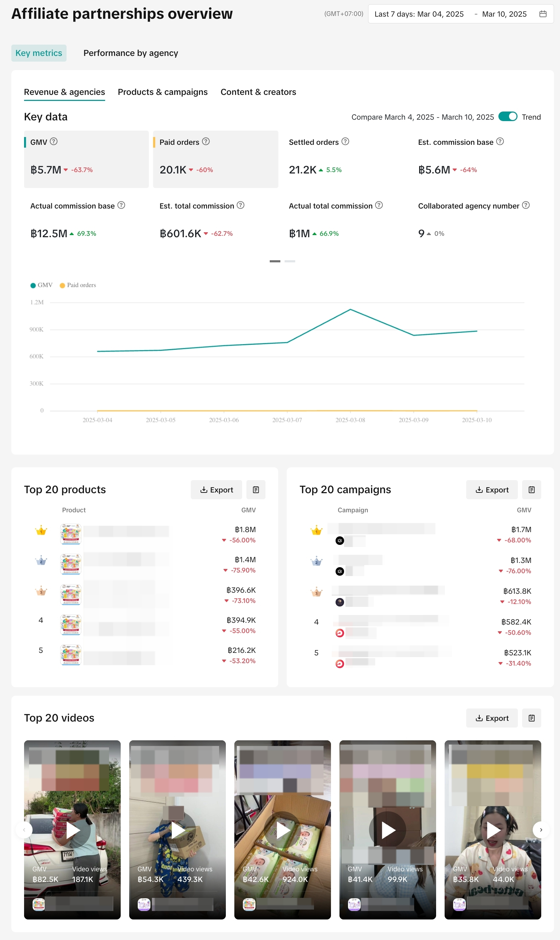
Task: Open the report icon beside Top 20 products Export
Action: pyautogui.click(x=256, y=489)
